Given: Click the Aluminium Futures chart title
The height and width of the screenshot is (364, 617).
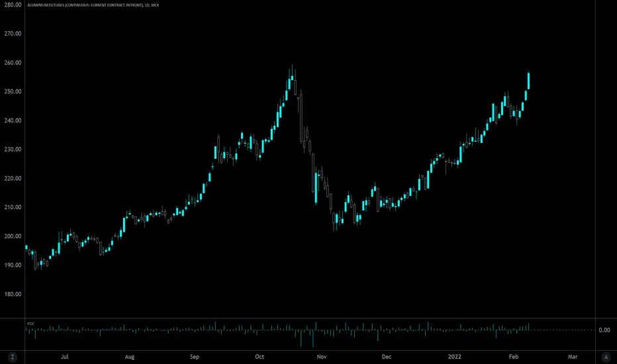Looking at the screenshot, I should (93, 5).
